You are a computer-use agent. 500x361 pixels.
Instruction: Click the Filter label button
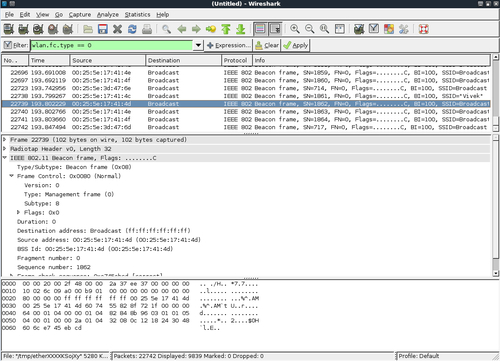(x=16, y=45)
